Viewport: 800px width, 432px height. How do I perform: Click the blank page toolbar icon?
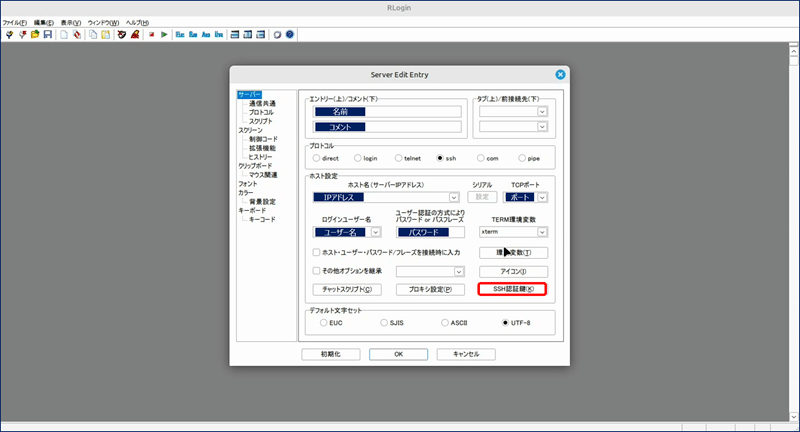coord(64,35)
